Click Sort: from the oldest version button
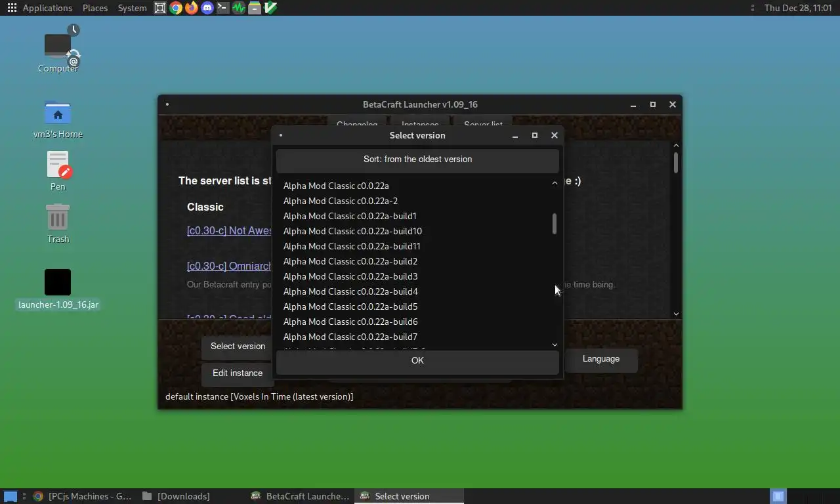 click(417, 159)
